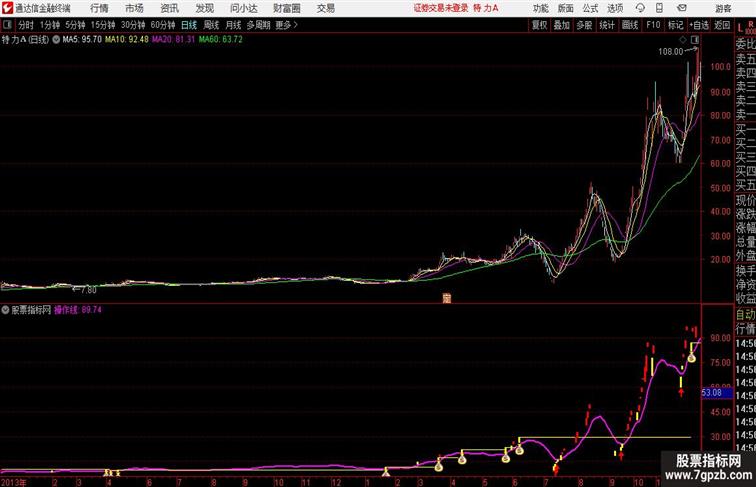Open the 市场 menu
Image resolution: width=756 pixels, height=487 pixels.
click(134, 8)
